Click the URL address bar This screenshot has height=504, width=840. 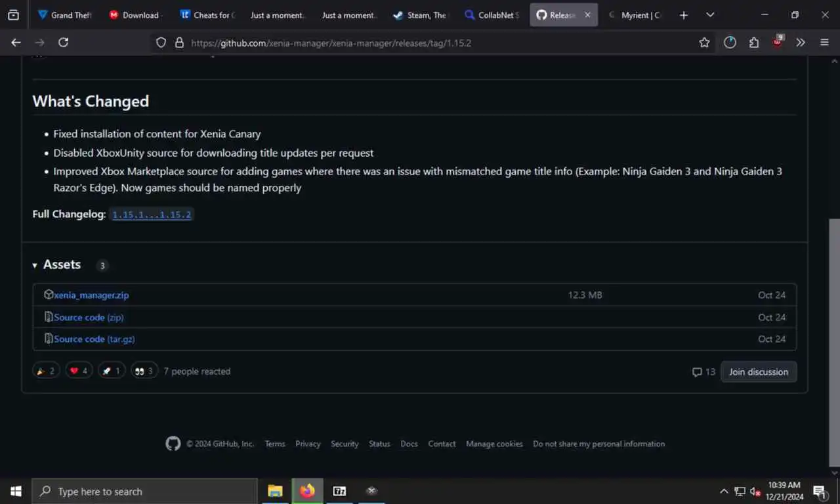pos(433,43)
